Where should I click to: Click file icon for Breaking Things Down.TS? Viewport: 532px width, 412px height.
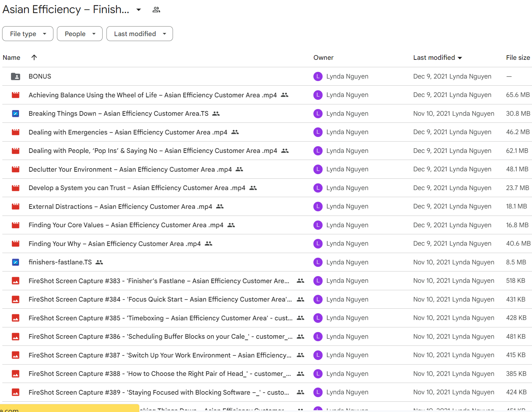pos(16,114)
